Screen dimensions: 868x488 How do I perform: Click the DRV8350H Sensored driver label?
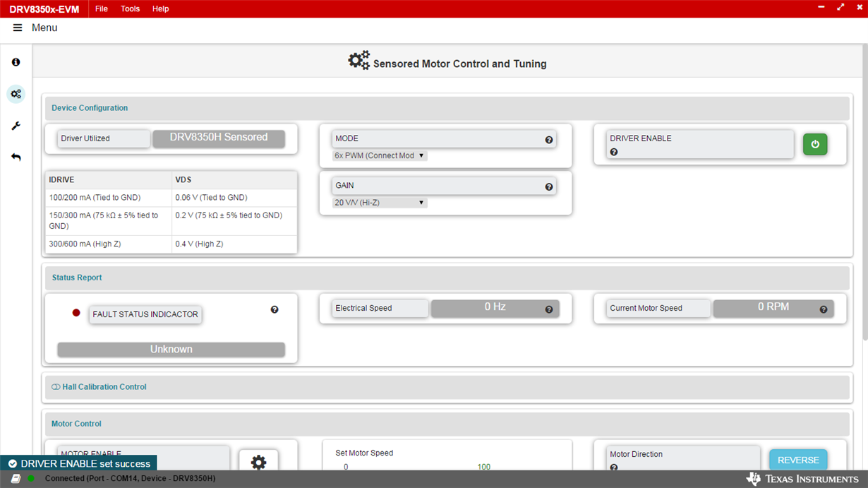tap(219, 138)
